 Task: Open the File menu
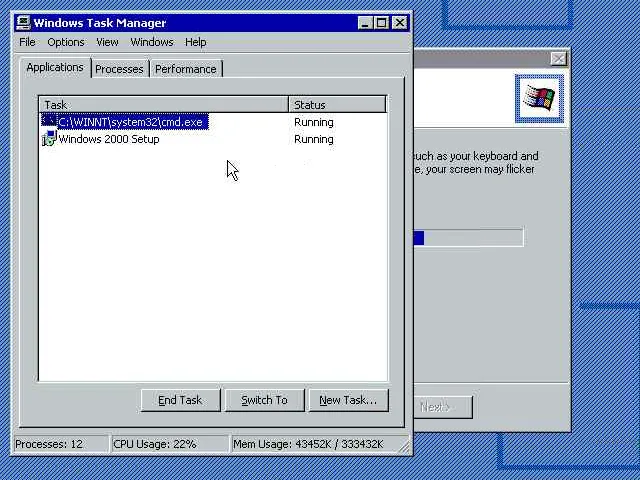tap(27, 42)
